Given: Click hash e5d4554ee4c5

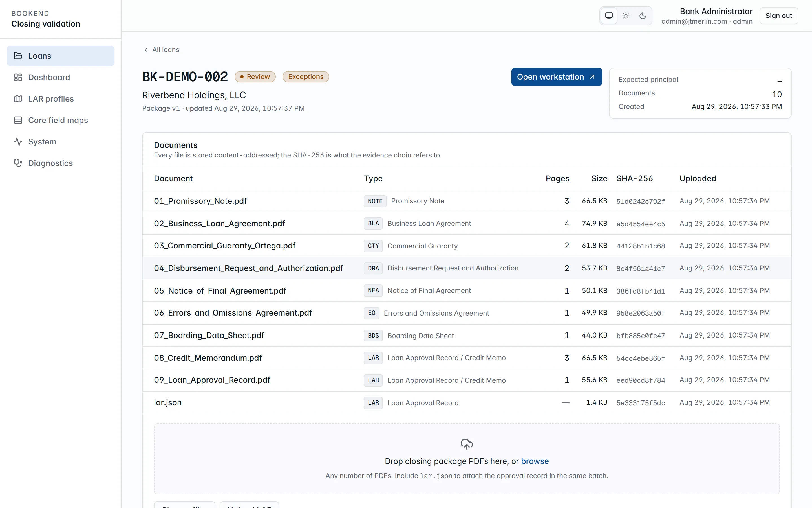Looking at the screenshot, I should 641,224.
